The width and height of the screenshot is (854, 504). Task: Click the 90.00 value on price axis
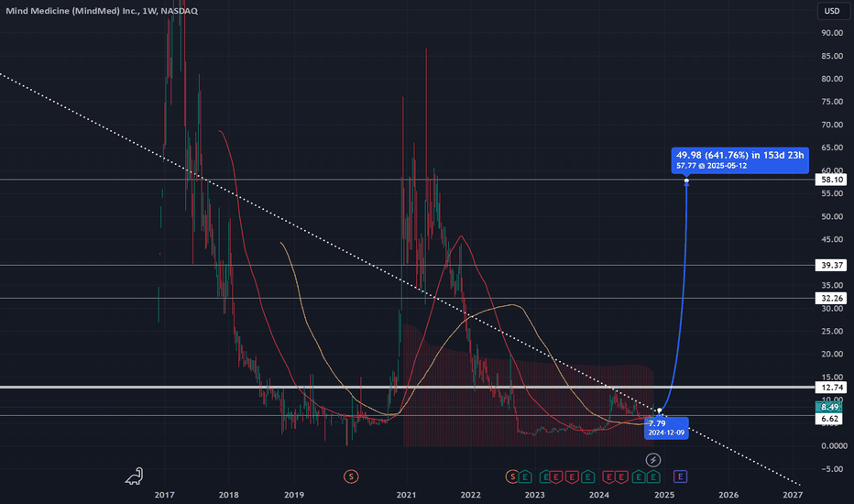[832, 33]
